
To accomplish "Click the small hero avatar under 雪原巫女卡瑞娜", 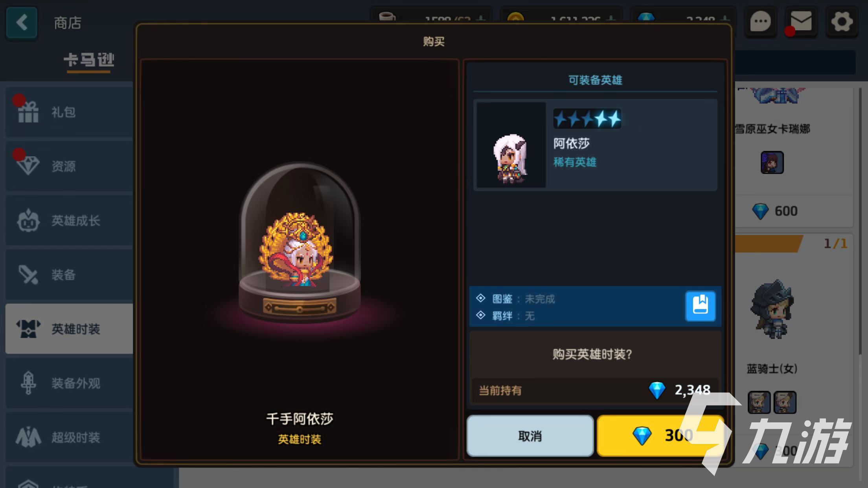I will tap(772, 162).
